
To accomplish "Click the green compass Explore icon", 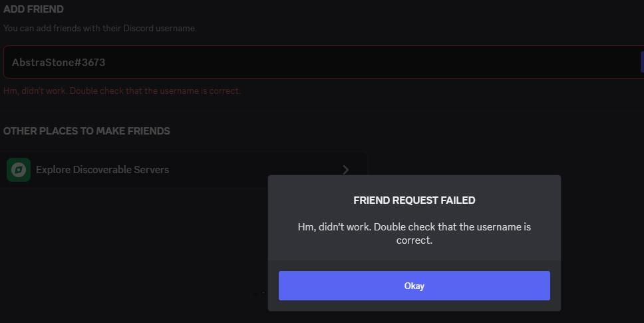I will [19, 170].
